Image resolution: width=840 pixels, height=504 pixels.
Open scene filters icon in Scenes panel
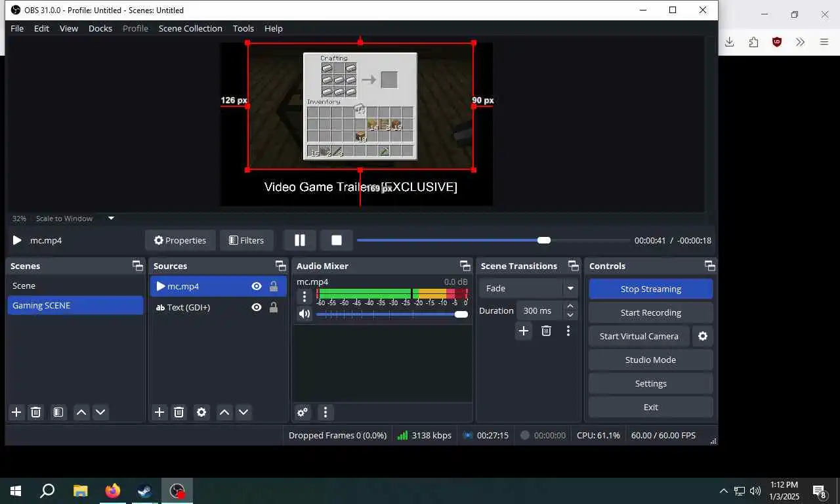(x=58, y=412)
